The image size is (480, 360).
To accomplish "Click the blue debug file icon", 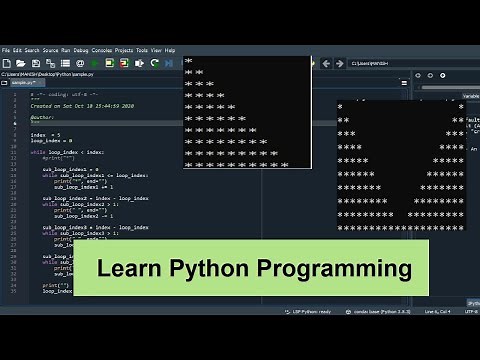I will pos(169,63).
